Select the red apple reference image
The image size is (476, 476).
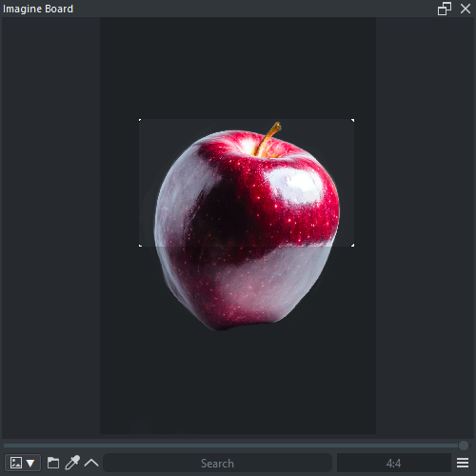(247, 226)
